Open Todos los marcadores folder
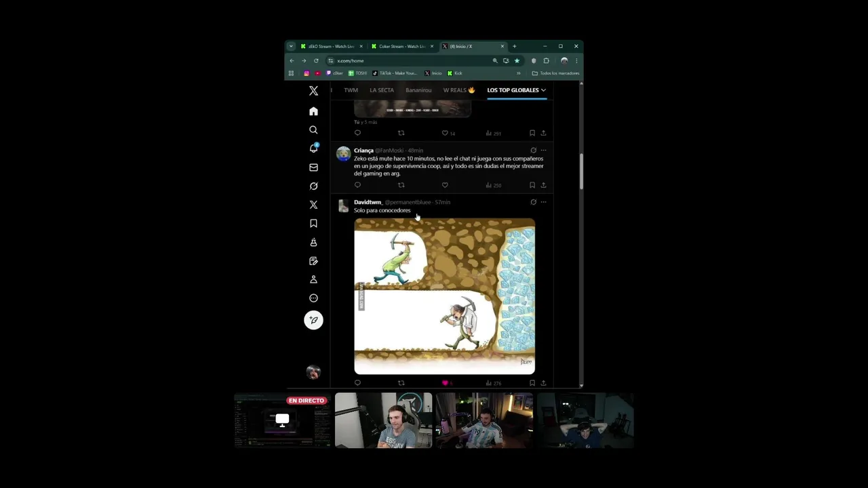This screenshot has height=488, width=868. coord(555,73)
